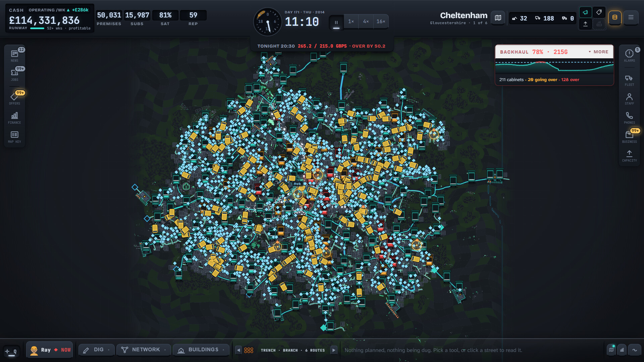Image resolution: width=644 pixels, height=362 pixels.
Task: Set game speed to 1×
Action: (x=351, y=21)
